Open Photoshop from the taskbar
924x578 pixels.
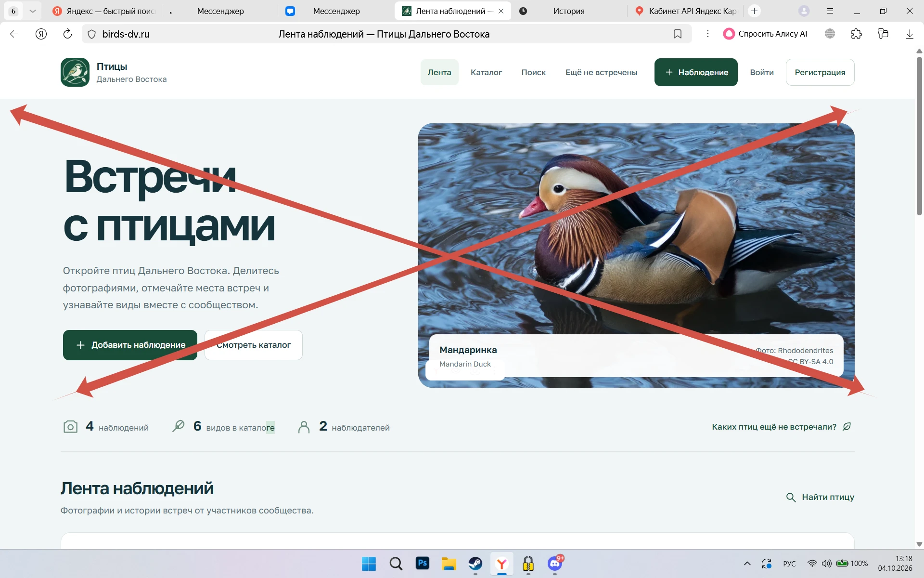(x=423, y=563)
